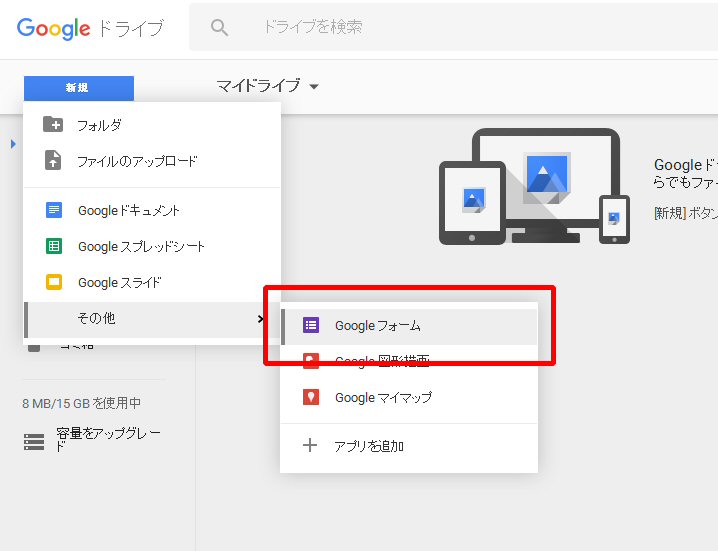Select Google フォーム from submenu
Screen dimensions: 718x551
(x=409, y=327)
